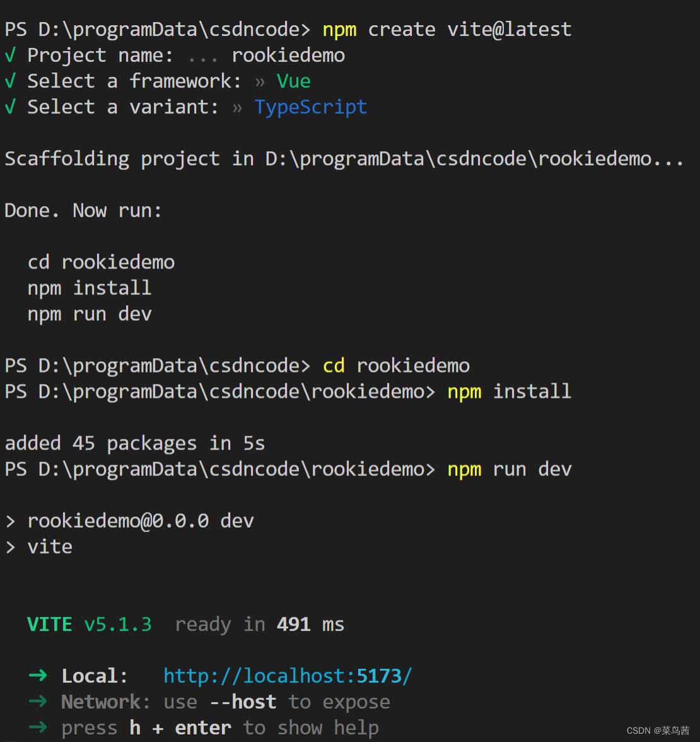Image resolution: width=700 pixels, height=742 pixels.
Task: Click the Scaffolding project path line
Action: [344, 158]
